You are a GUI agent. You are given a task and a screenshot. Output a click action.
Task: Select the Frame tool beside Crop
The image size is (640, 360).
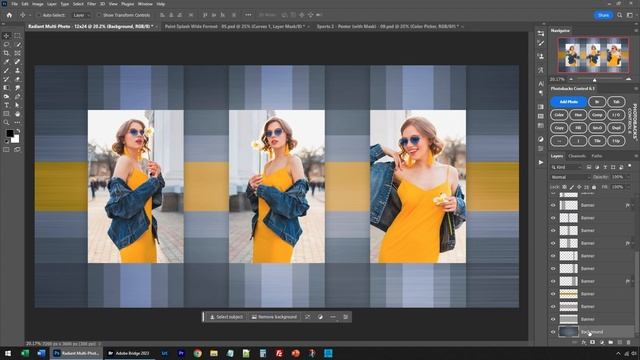18,53
